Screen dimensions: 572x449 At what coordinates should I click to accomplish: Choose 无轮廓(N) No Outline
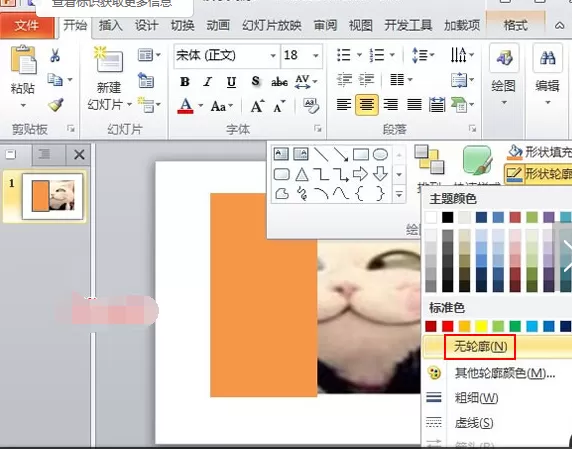(480, 347)
